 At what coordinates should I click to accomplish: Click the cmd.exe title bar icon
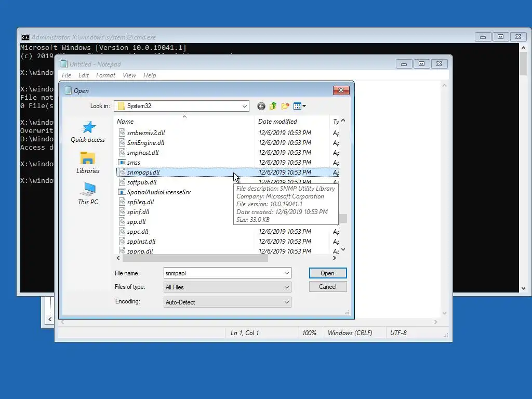(25, 37)
